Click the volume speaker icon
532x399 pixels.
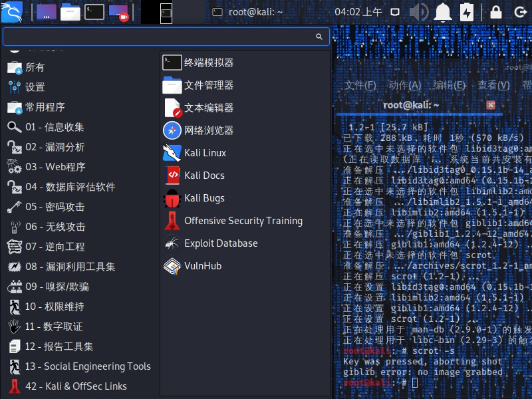pos(419,12)
